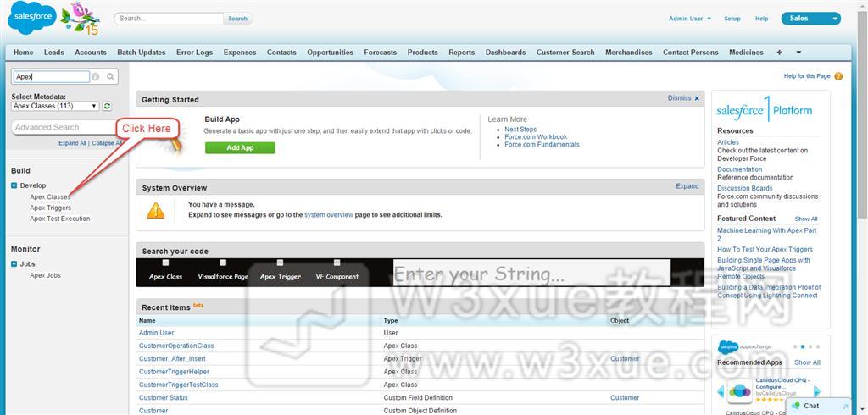
Task: Follow the system overview page link
Action: coord(328,214)
